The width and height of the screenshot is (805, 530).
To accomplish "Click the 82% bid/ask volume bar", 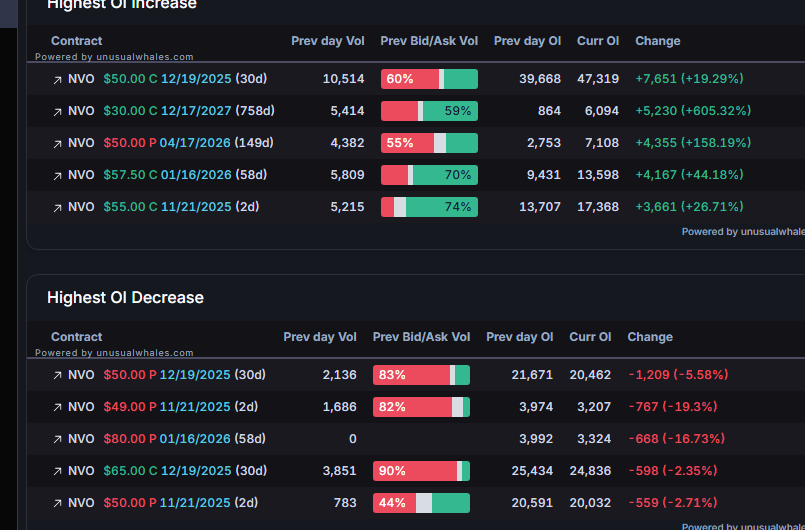I will click(x=421, y=407).
